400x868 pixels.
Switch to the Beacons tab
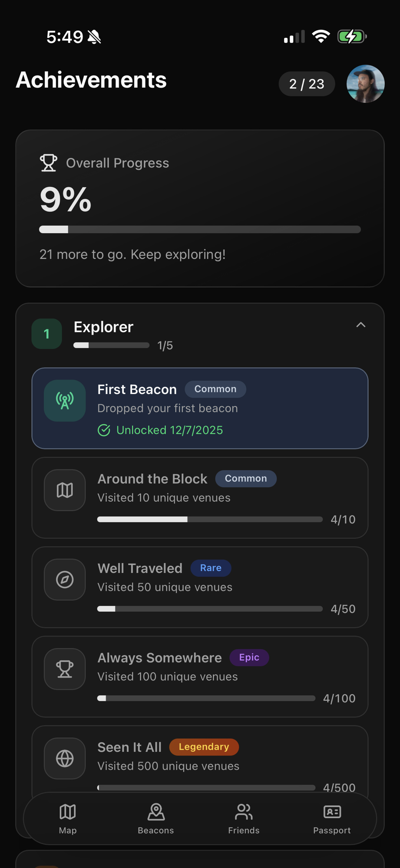156,818
